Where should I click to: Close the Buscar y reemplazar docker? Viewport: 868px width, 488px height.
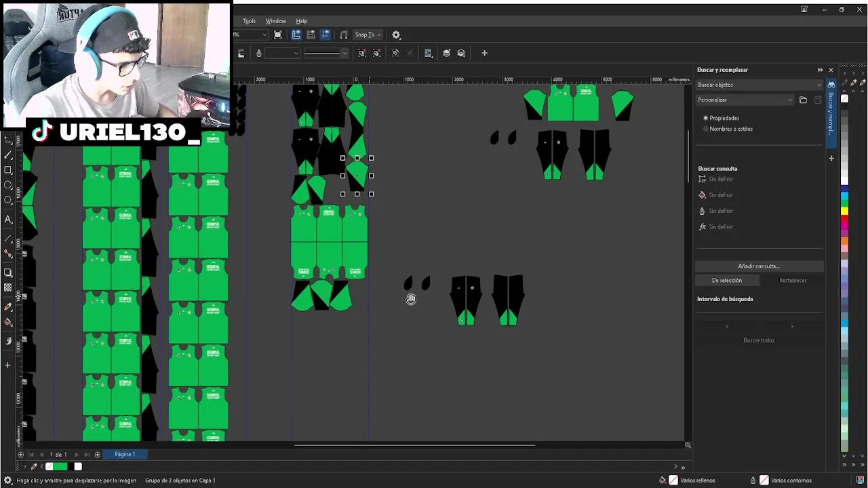click(831, 70)
